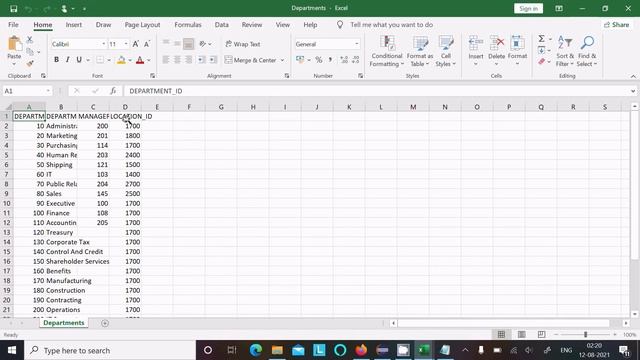Toggle Align Left horizontal alignment

pos(166,60)
